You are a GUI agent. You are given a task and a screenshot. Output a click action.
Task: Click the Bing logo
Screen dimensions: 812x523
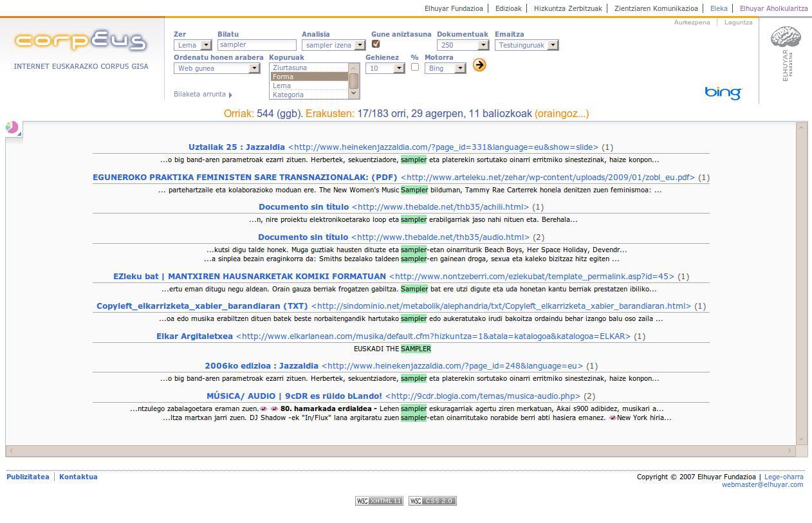tap(723, 93)
